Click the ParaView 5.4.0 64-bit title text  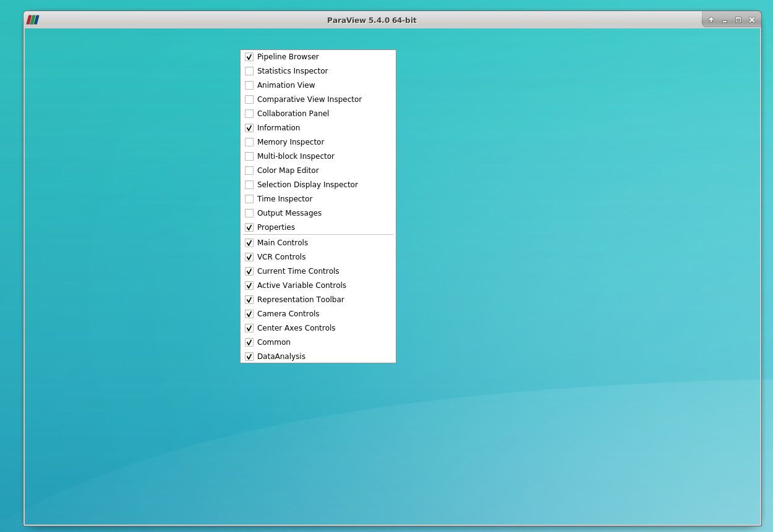click(372, 20)
